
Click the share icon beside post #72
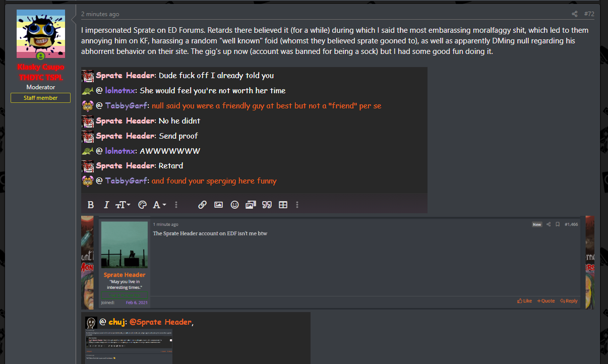click(x=574, y=14)
